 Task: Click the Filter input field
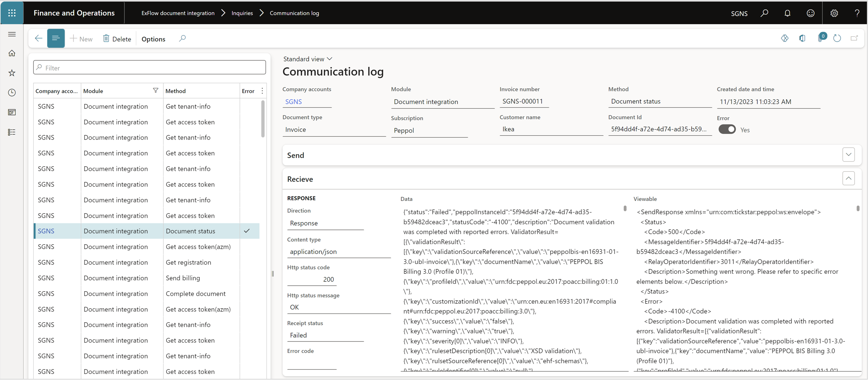pyautogui.click(x=149, y=68)
